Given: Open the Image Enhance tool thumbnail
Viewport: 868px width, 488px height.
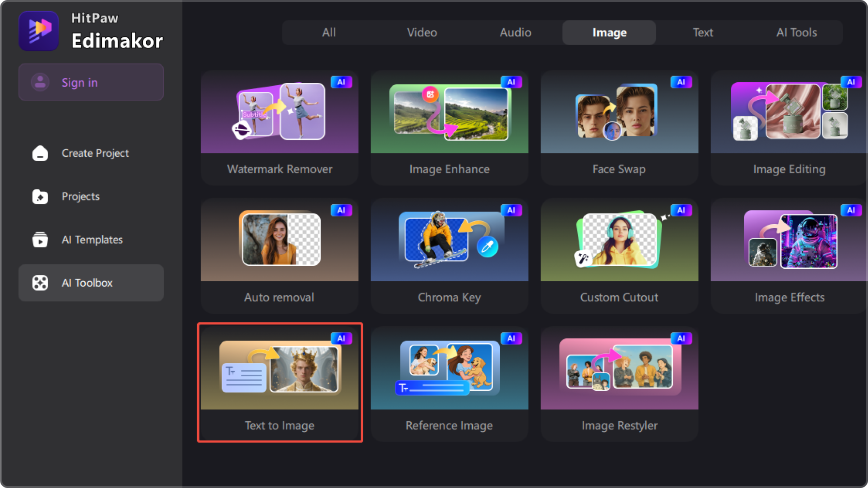Looking at the screenshot, I should (x=449, y=112).
